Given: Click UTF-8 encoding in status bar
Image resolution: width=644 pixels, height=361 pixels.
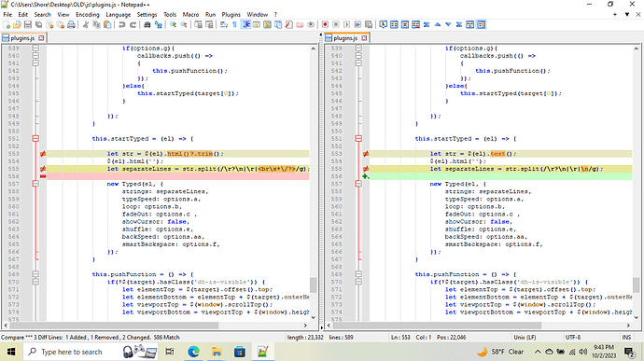Looking at the screenshot, I should 573,337.
